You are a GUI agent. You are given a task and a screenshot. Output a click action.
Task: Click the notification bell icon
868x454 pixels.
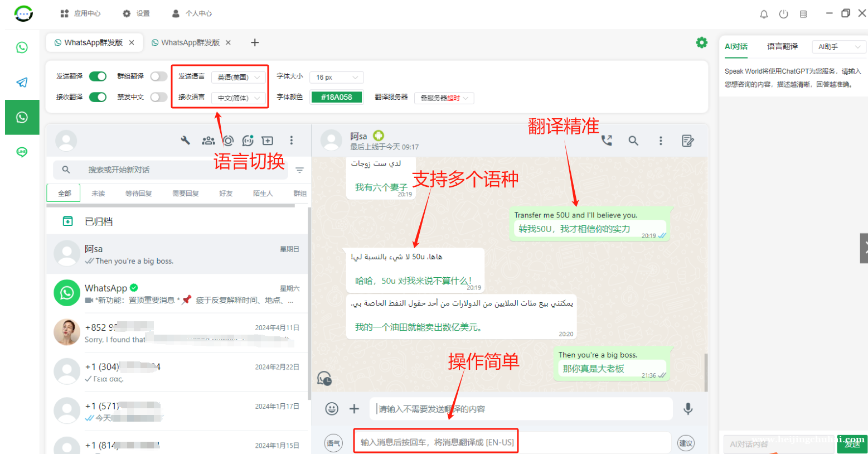tap(764, 14)
